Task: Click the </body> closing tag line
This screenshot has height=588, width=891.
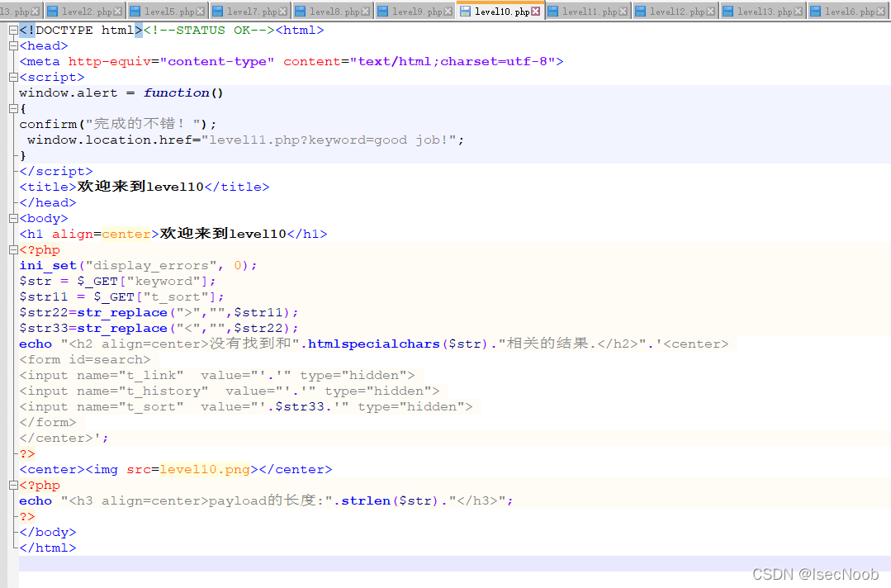Action: click(x=48, y=533)
